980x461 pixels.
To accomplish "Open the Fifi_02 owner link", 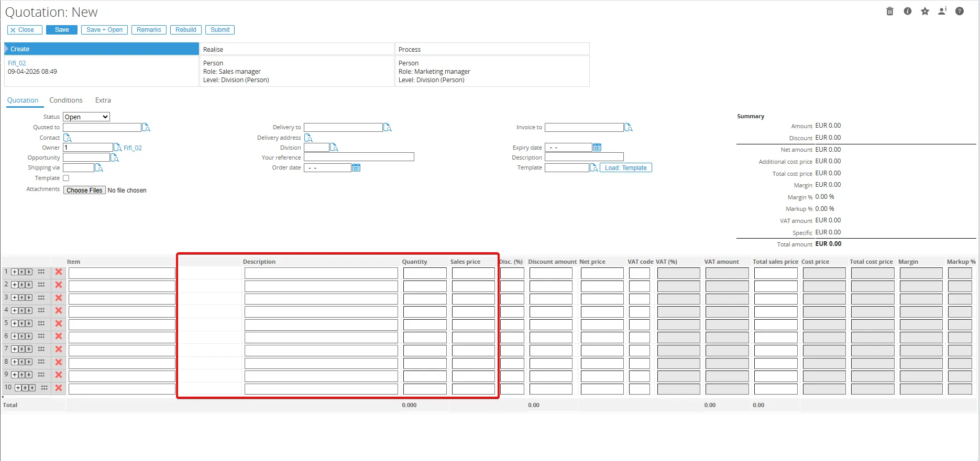I will (133, 148).
